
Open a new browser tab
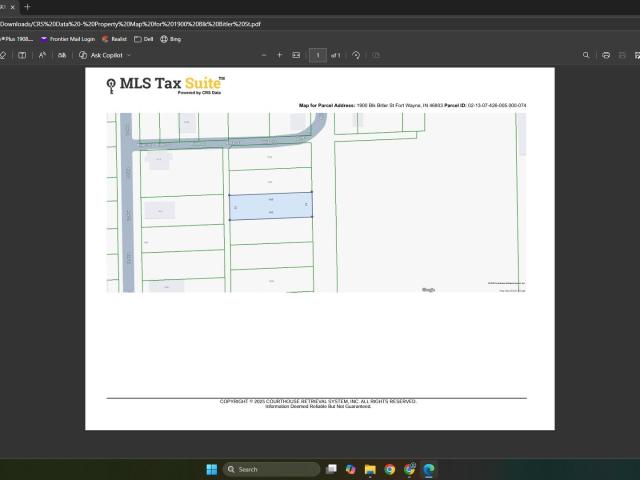coord(27,7)
